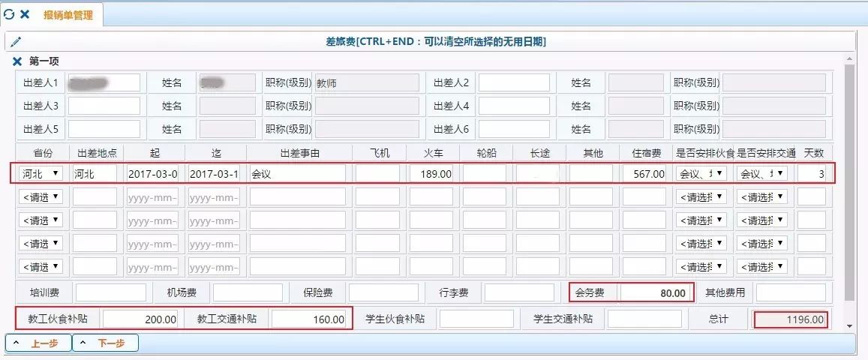Click second row start date yyyy-mm- field
This screenshot has width=868, height=360.
pyautogui.click(x=153, y=196)
